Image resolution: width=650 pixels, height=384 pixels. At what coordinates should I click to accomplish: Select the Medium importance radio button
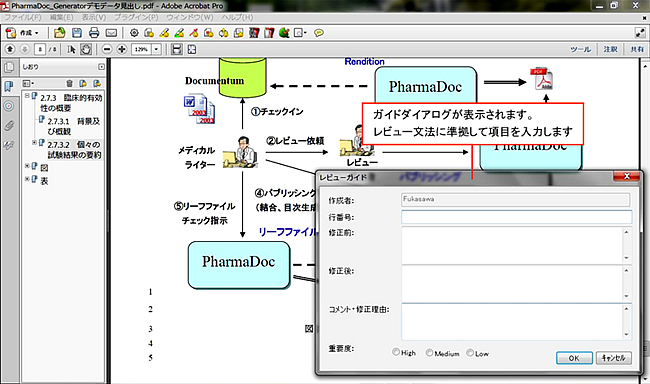point(429,352)
